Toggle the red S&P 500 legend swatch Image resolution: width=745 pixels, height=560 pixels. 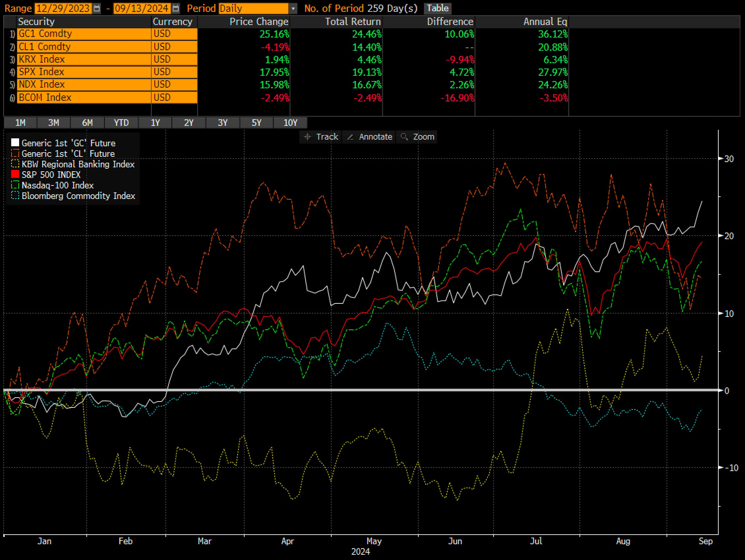pos(15,174)
